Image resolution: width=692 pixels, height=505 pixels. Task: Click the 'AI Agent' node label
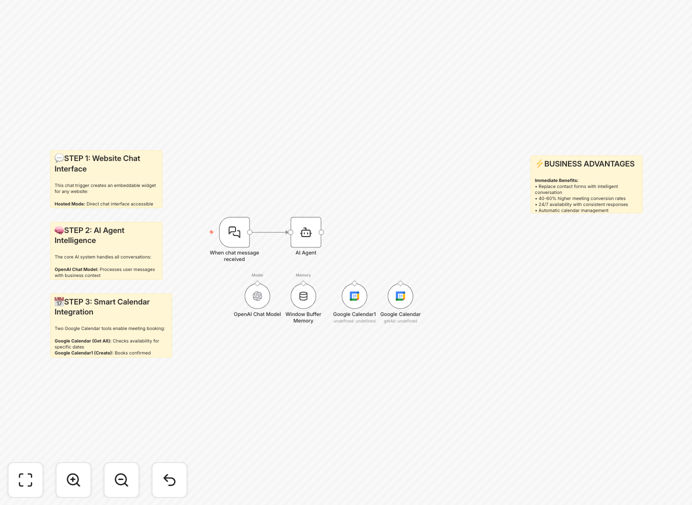[306, 253]
